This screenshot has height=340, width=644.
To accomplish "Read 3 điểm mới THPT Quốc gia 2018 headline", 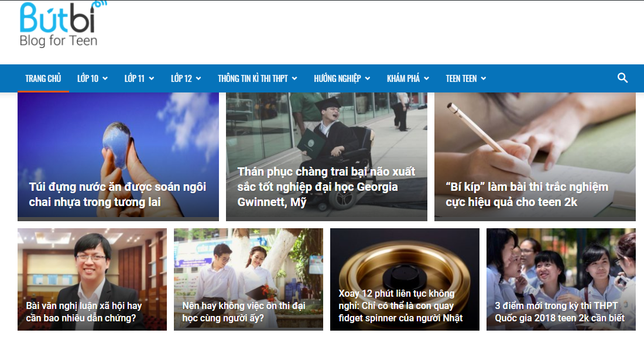I will [559, 312].
